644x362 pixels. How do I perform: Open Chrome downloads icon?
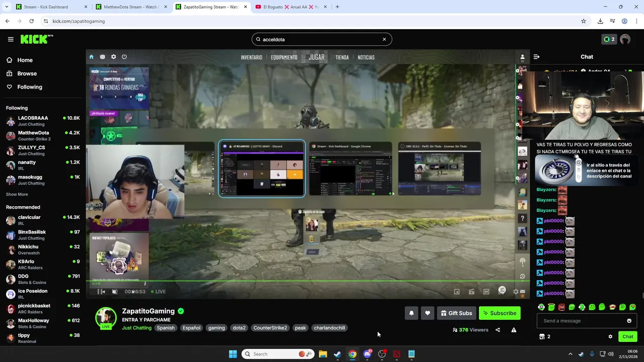[x=600, y=21]
